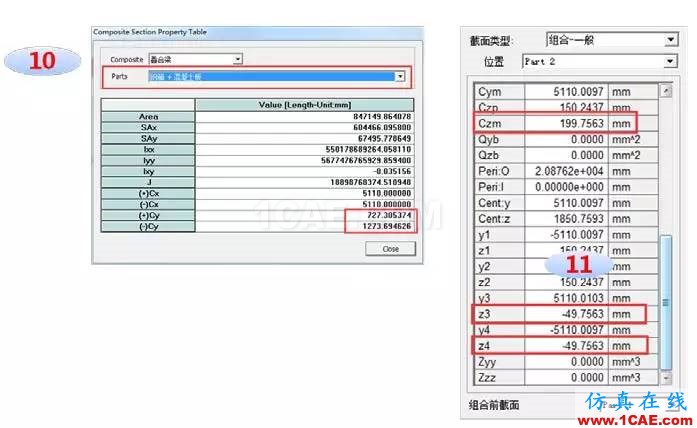Click the Cym value 5110.0097

[x=578, y=92]
